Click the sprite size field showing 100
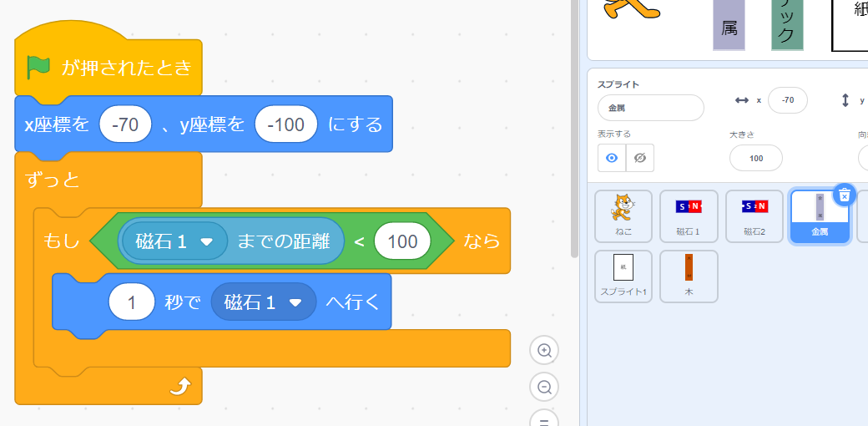868x426 pixels. pyautogui.click(x=755, y=158)
